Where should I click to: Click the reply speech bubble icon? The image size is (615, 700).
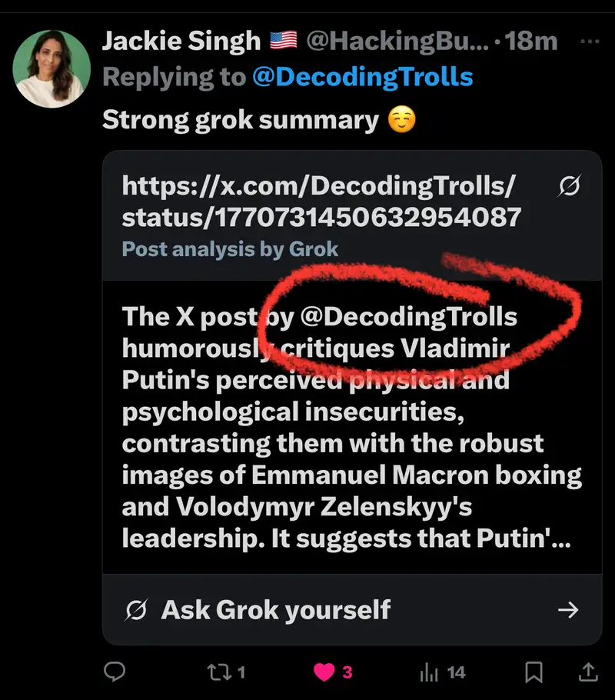tap(115, 672)
